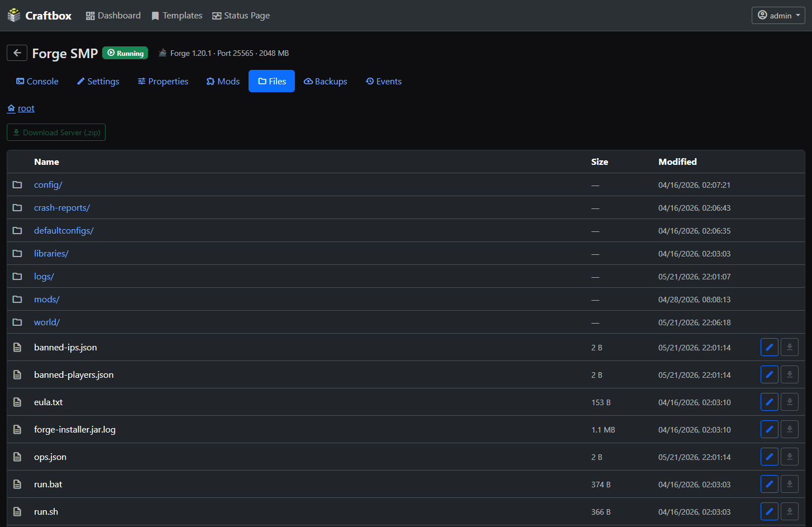This screenshot has width=812, height=527.
Task: Open the Status Page link
Action: (241, 16)
